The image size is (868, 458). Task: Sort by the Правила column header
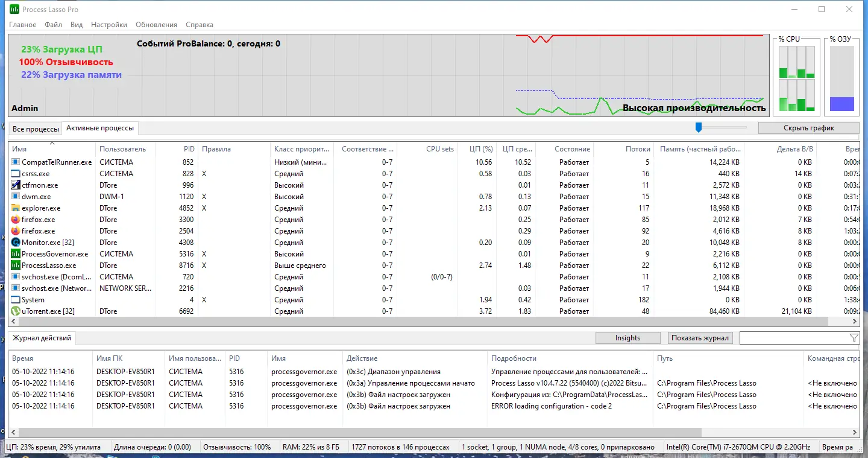234,149
